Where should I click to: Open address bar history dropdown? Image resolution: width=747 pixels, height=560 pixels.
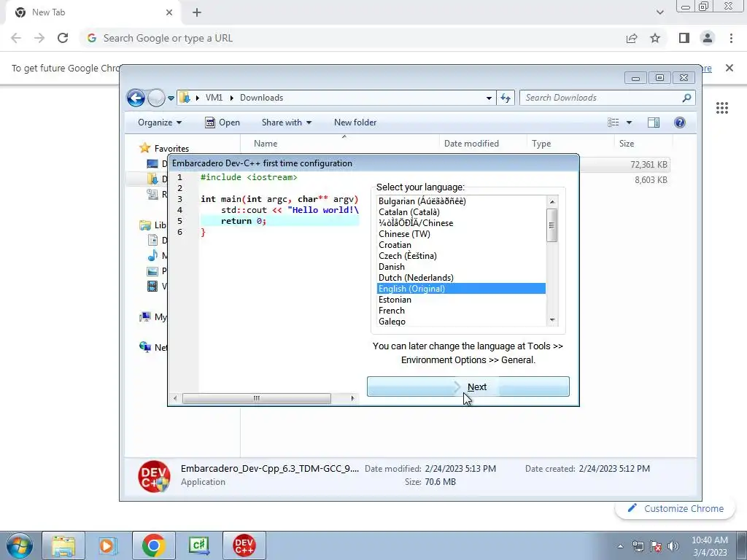[489, 98]
